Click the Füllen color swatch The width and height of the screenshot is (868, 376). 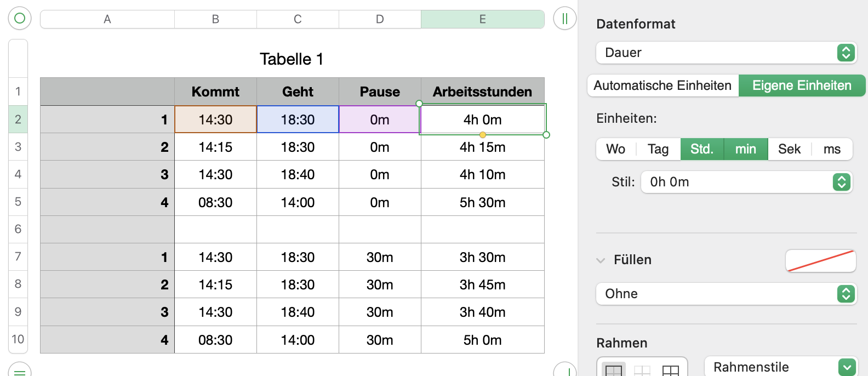point(820,261)
